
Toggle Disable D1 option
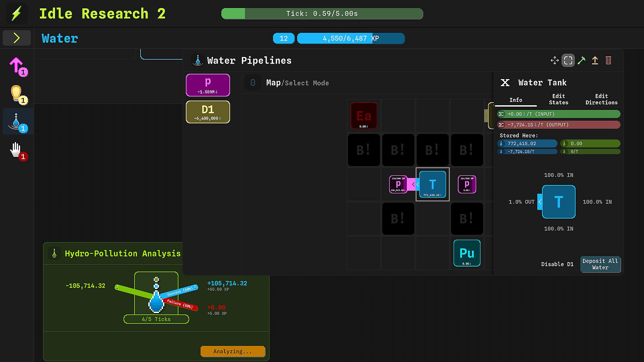(557, 264)
